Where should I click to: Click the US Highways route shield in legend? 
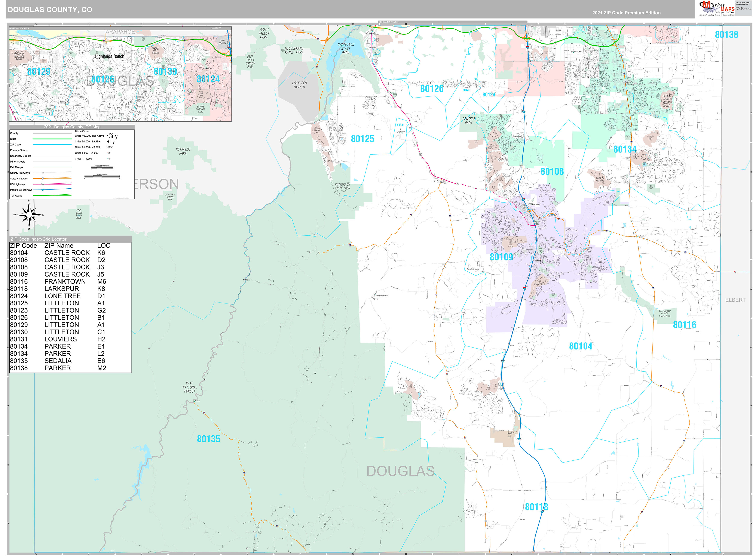coord(43,184)
